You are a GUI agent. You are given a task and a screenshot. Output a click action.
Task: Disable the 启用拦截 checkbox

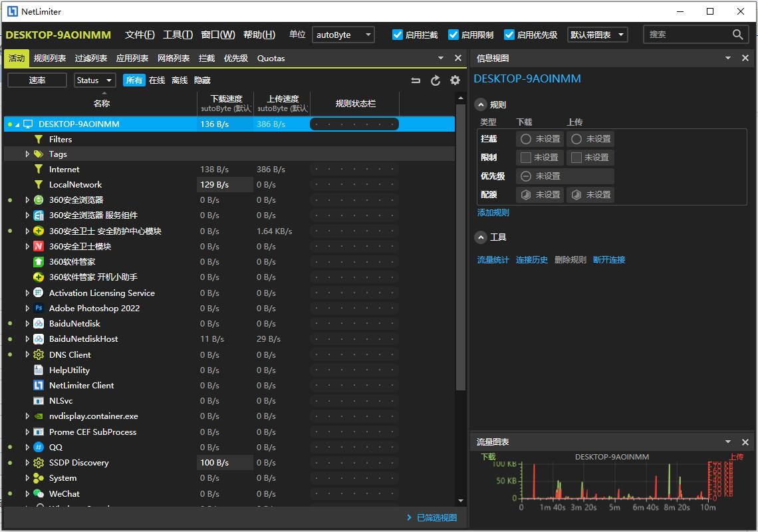[x=398, y=34]
